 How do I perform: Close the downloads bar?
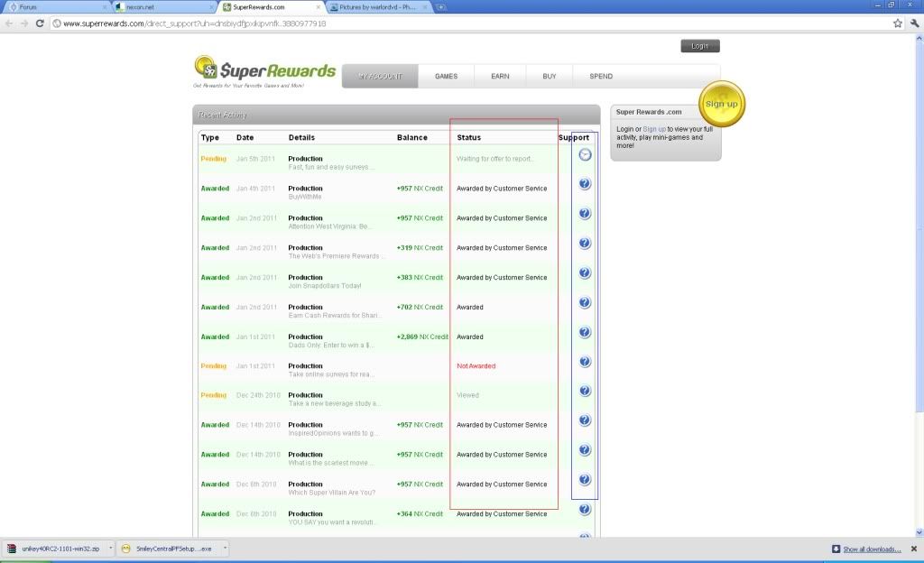point(914,549)
